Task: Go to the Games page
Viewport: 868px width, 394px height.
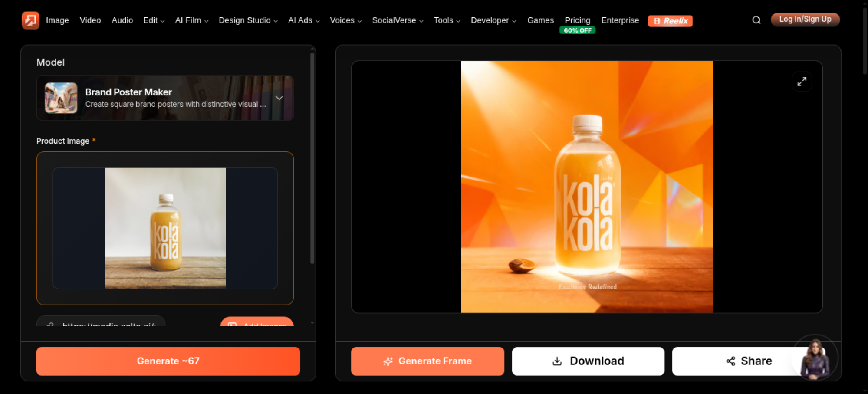Action: 540,20
